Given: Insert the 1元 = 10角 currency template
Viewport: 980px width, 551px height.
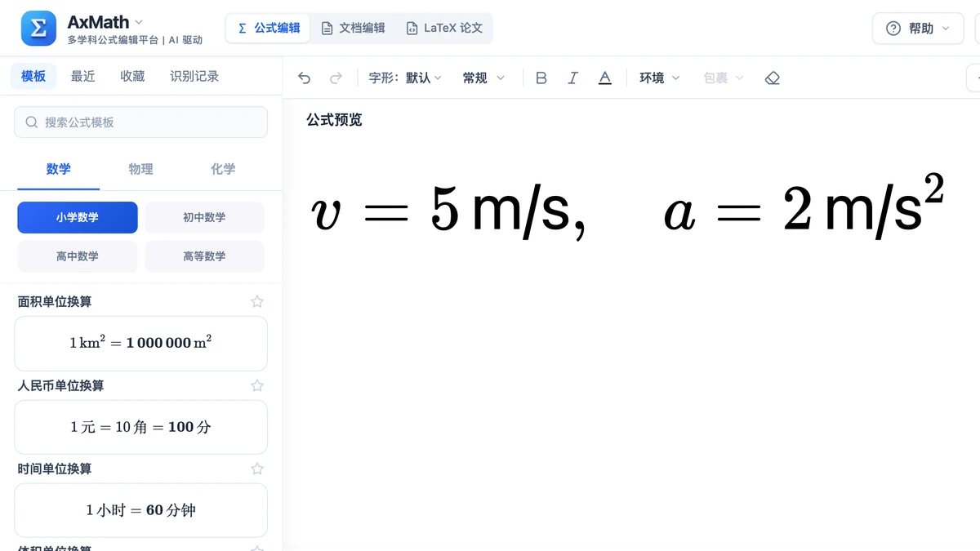Looking at the screenshot, I should point(140,427).
